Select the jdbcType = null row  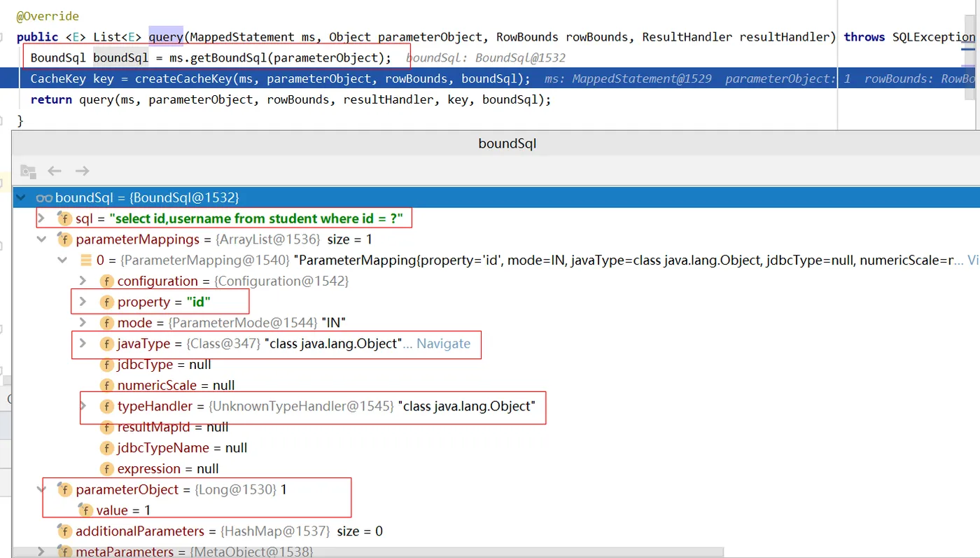pyautogui.click(x=495, y=365)
